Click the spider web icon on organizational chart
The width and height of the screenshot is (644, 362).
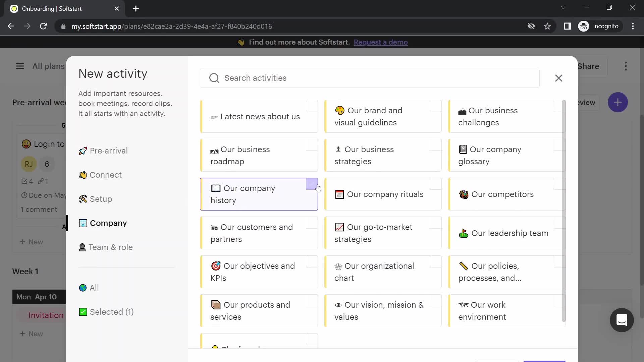click(338, 266)
